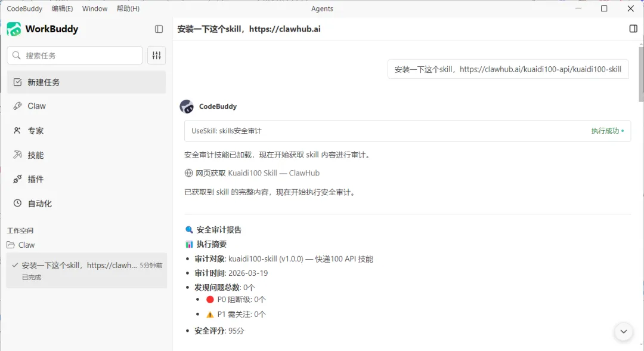
Task: Open the task filter settings
Action: point(156,56)
